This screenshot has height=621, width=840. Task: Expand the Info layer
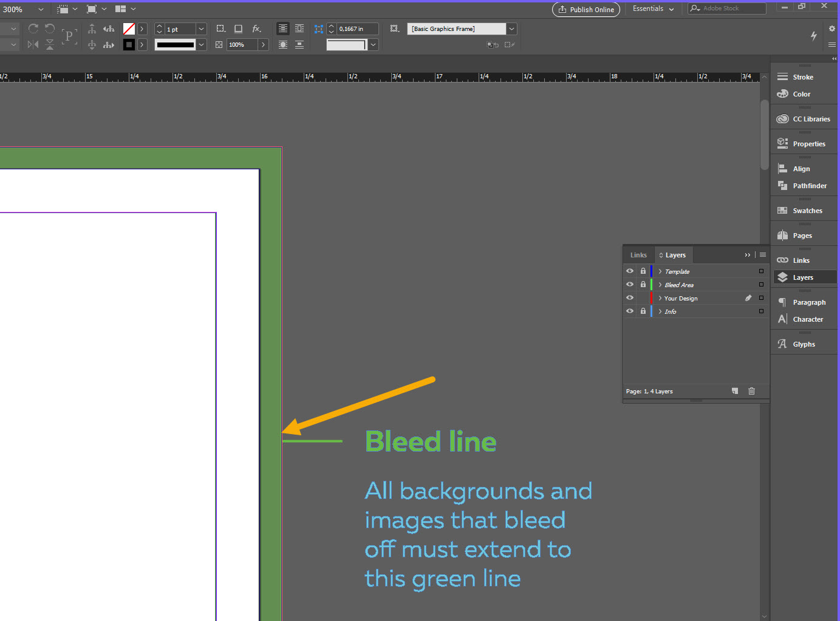660,311
